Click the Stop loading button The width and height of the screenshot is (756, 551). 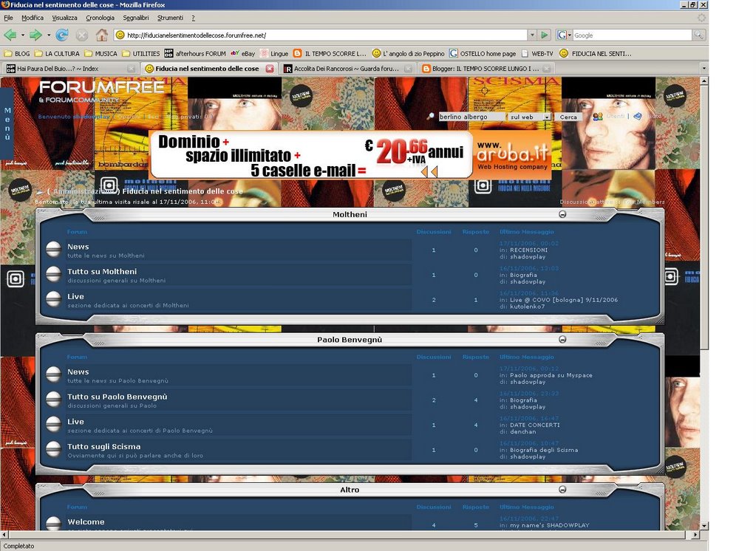82,35
